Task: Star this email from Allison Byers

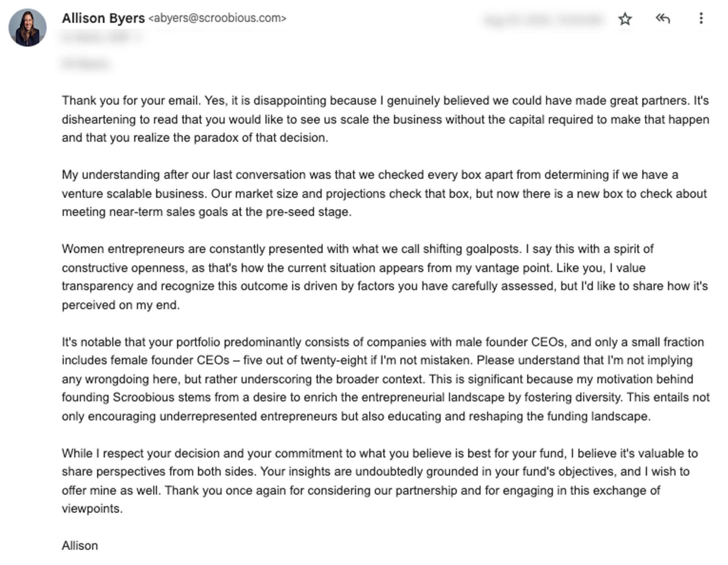Action: tap(625, 19)
